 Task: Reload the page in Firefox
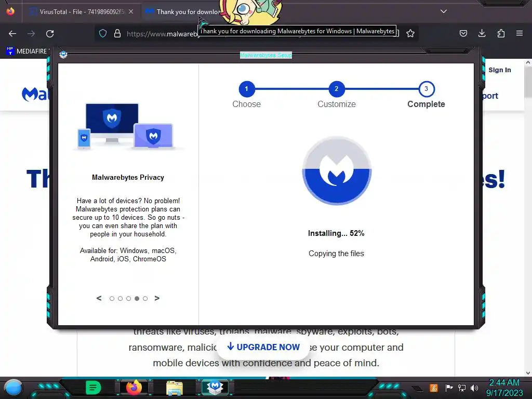point(50,34)
